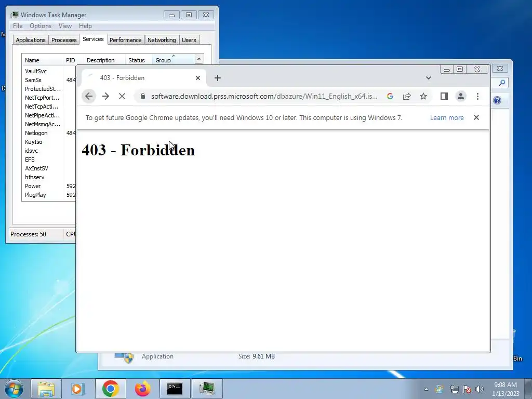Viewport: 532px width, 399px height.
Task: Switch to the Performance tab
Action: (126, 40)
